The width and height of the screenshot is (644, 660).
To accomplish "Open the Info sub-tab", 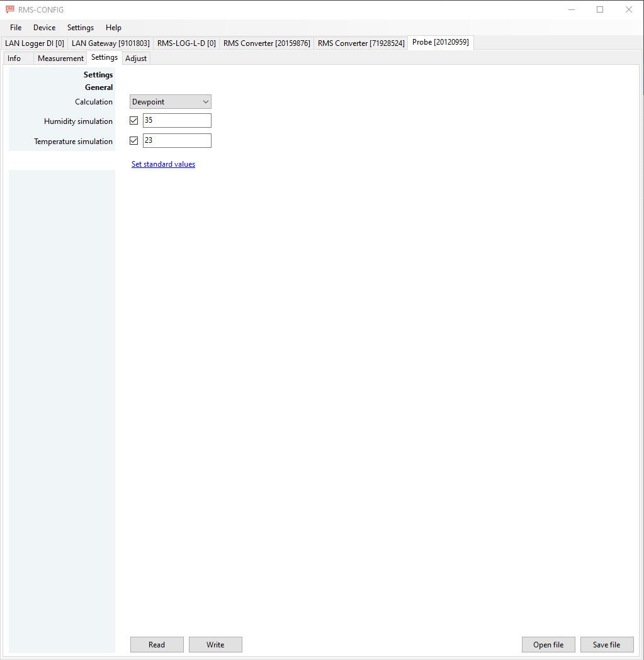I will [18, 59].
